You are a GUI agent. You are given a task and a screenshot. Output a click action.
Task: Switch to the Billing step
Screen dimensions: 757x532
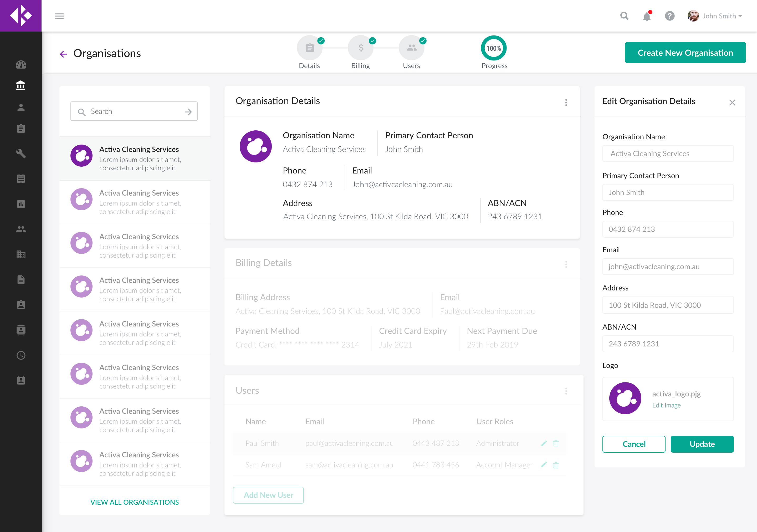tap(360, 48)
